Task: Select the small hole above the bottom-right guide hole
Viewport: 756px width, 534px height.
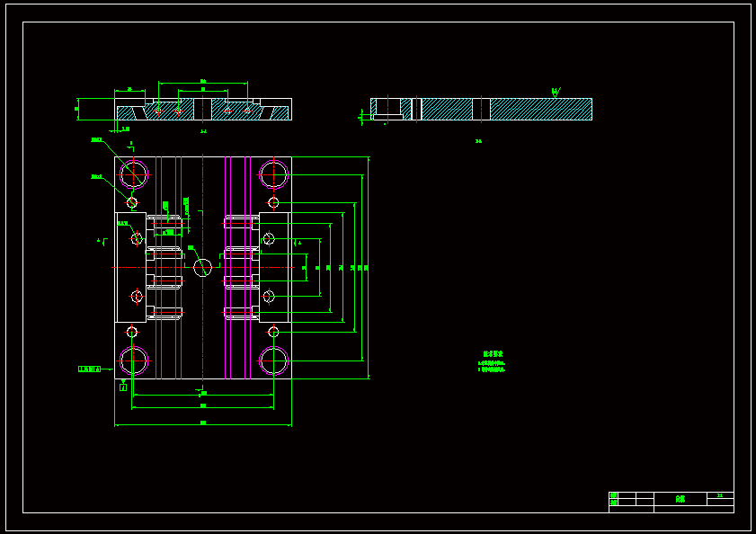Action: tap(273, 332)
